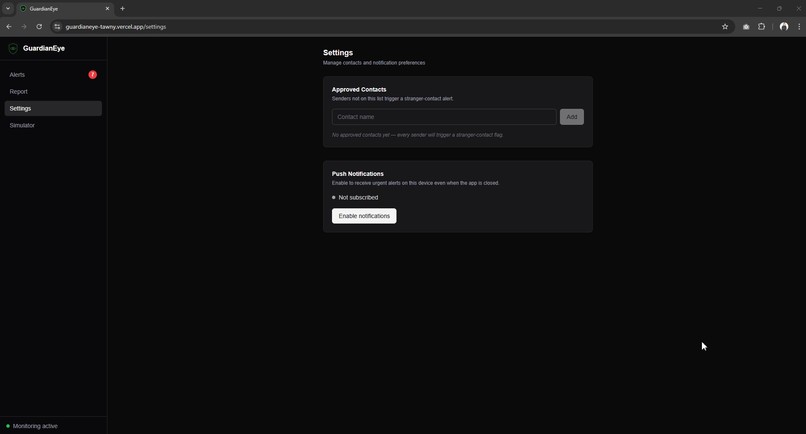Focus the Contact name input field
This screenshot has width=806, height=434.
[444, 117]
